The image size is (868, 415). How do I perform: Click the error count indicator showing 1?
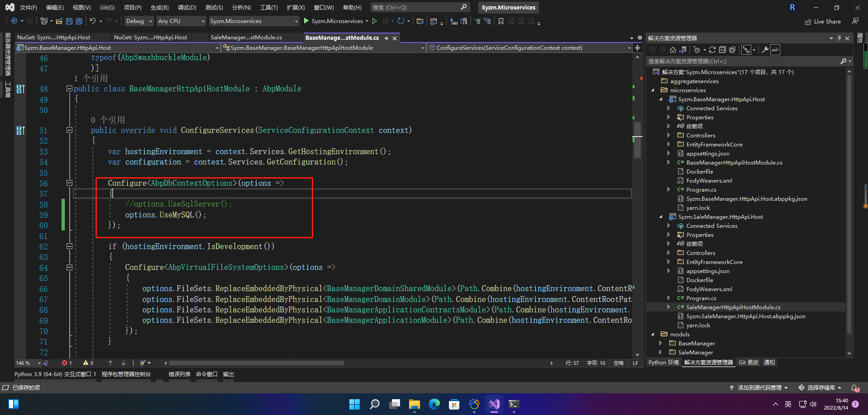pos(67,363)
